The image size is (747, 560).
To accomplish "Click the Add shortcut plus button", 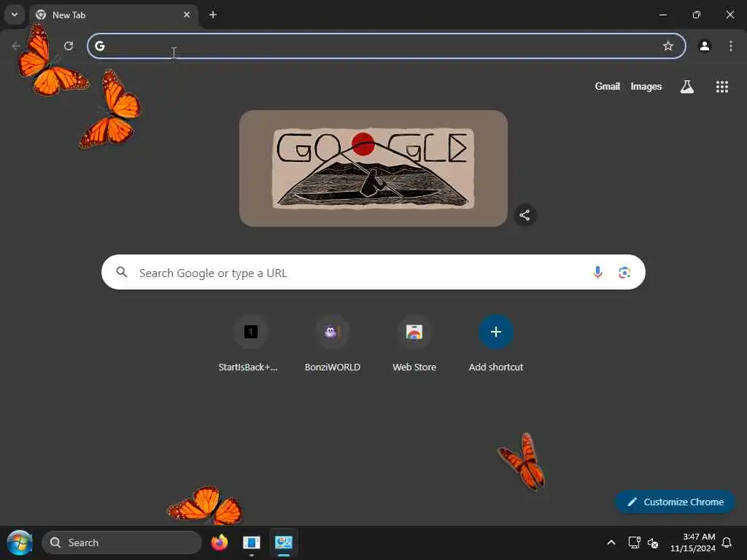I will [x=496, y=332].
